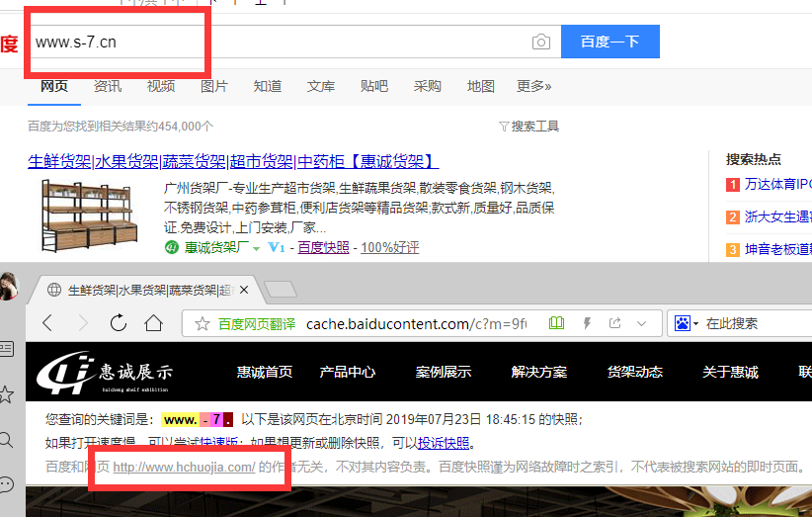Click the browser user avatar

9,286
